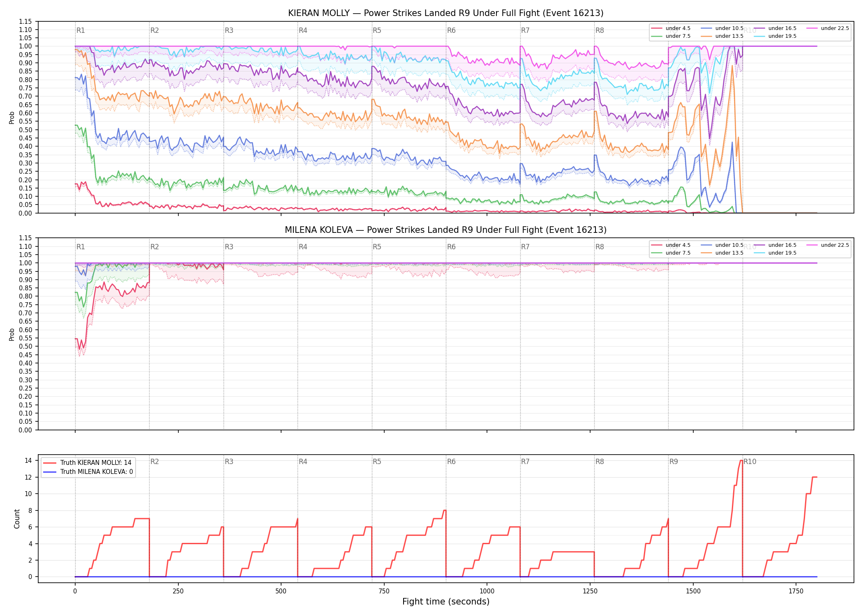Viewport: 863px width, 616px height.
Task: Click the 'under 19.5' legend entry in middle chart
Action: 775,253
